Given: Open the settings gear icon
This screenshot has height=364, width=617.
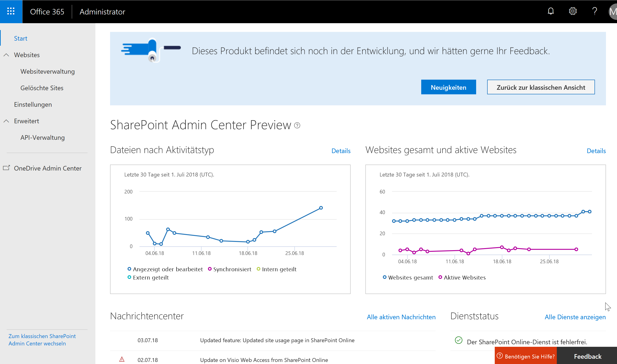Looking at the screenshot, I should [x=573, y=11].
